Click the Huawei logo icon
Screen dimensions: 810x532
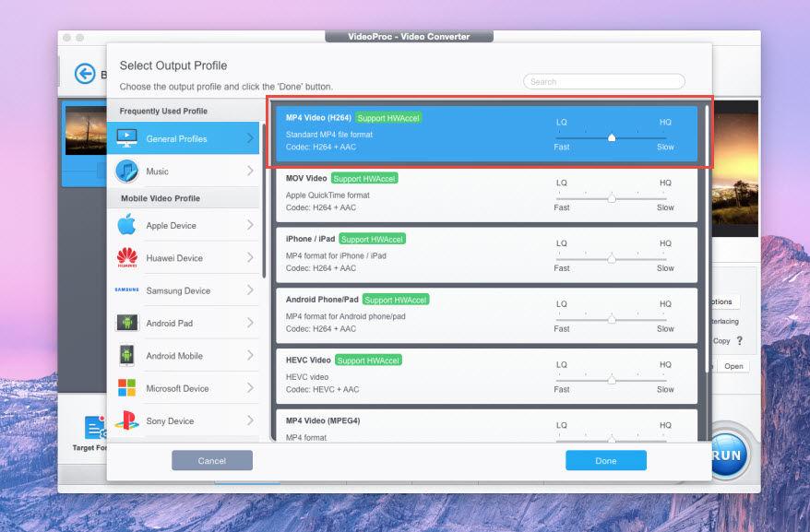(x=127, y=257)
